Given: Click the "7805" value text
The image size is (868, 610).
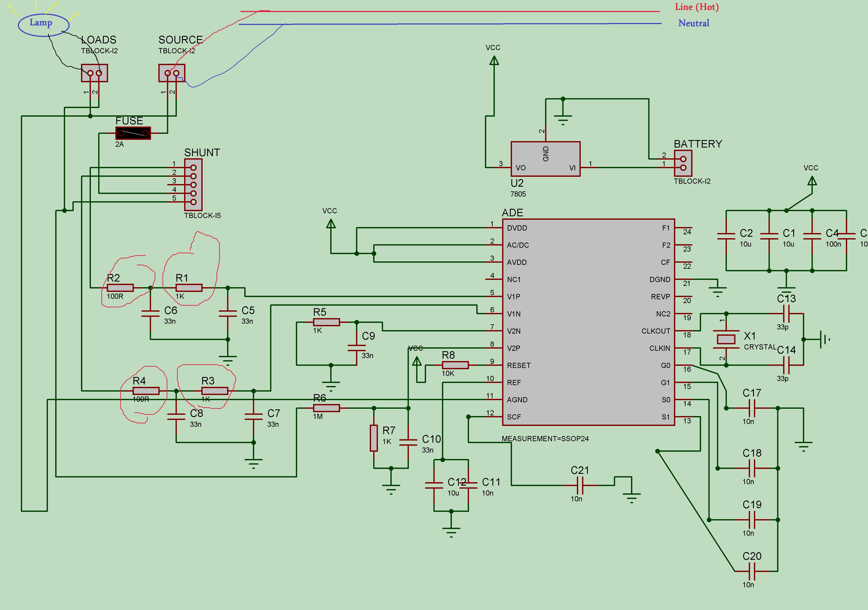Looking at the screenshot, I should (518, 194).
